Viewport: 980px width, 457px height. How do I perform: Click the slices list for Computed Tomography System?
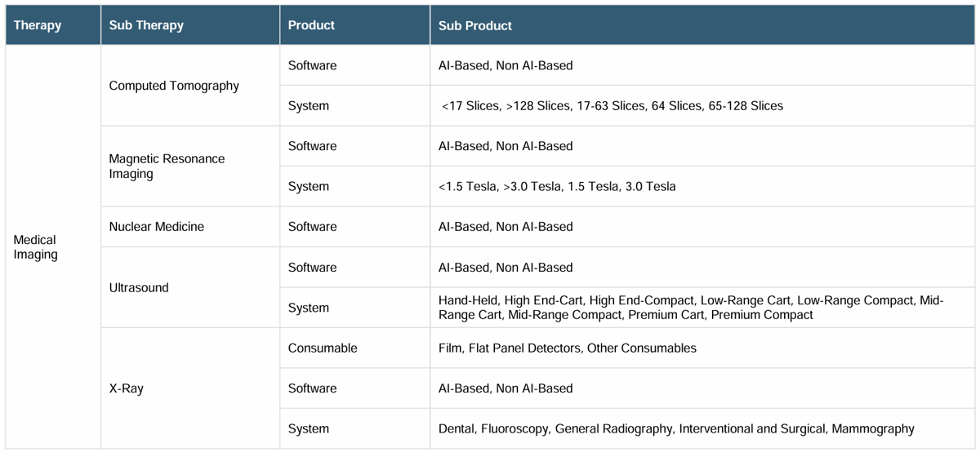[703, 106]
